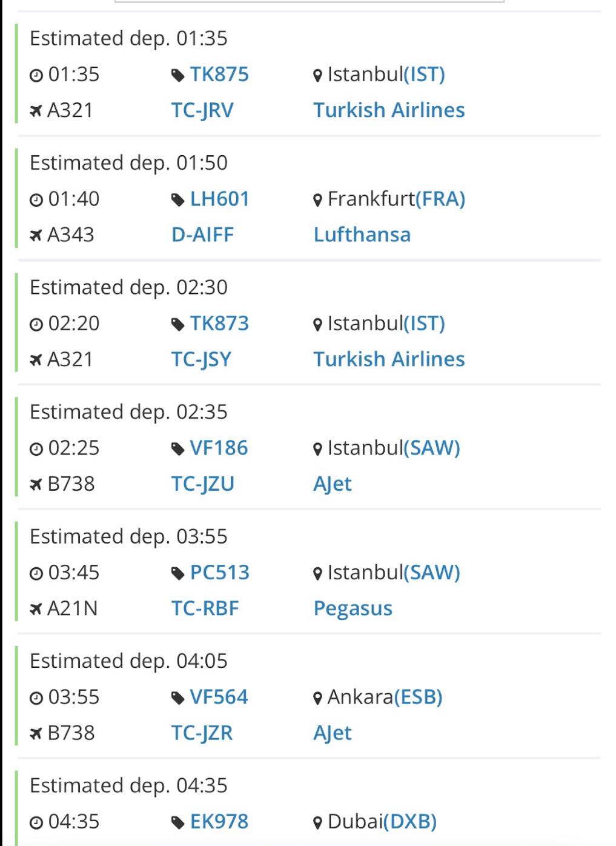
Task: Open the Pegasus airline page
Action: point(353,608)
